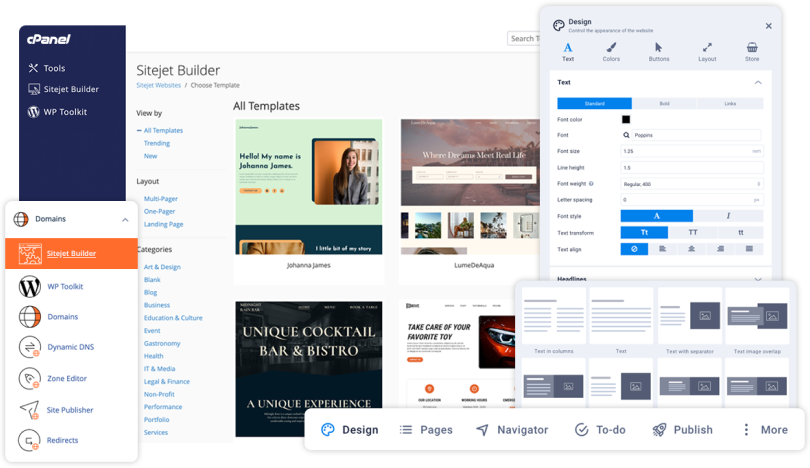Filter templates by Art & Design category
The width and height of the screenshot is (810, 468).
[x=162, y=267]
